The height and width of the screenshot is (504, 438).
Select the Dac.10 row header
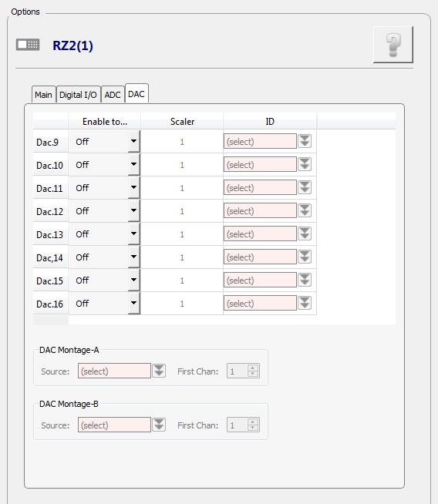[x=50, y=165]
